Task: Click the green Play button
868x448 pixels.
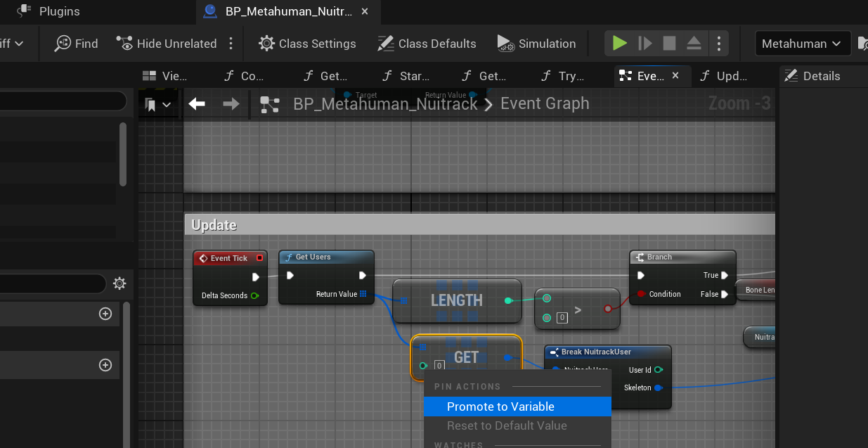Action: pyautogui.click(x=619, y=44)
